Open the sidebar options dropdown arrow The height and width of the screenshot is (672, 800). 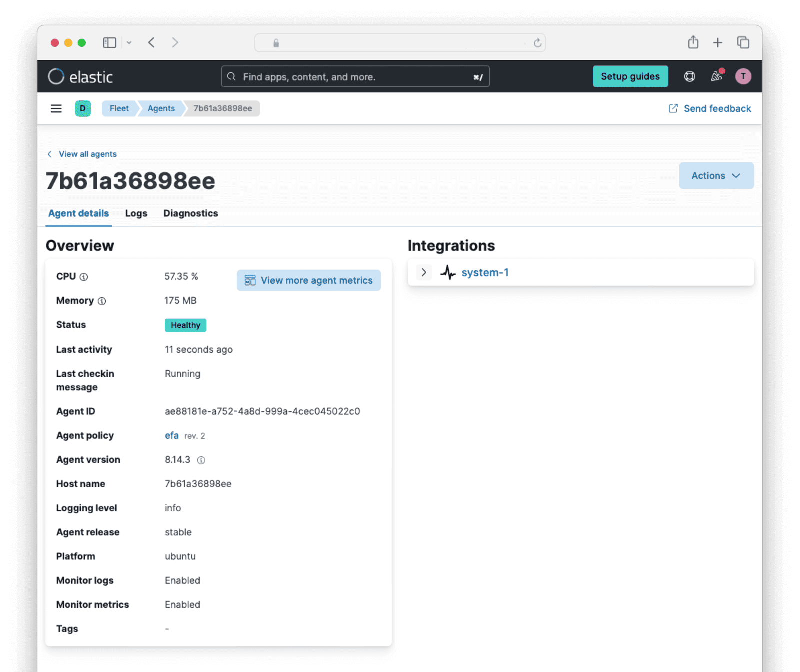click(x=129, y=43)
